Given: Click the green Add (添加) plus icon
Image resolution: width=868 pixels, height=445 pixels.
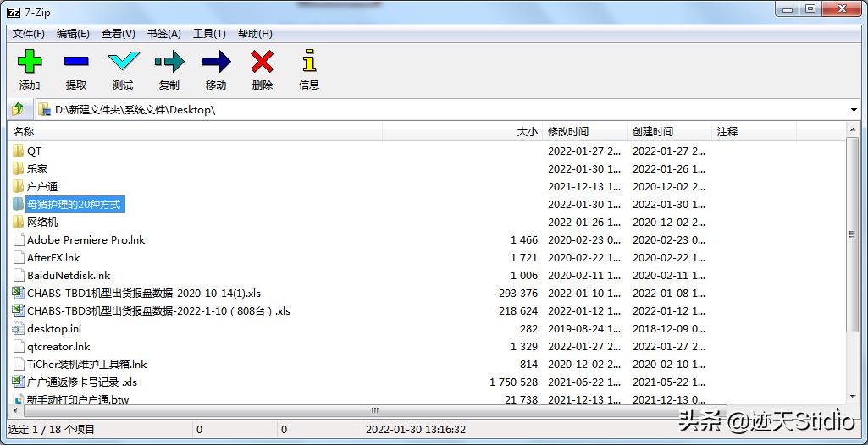Looking at the screenshot, I should pyautogui.click(x=30, y=61).
